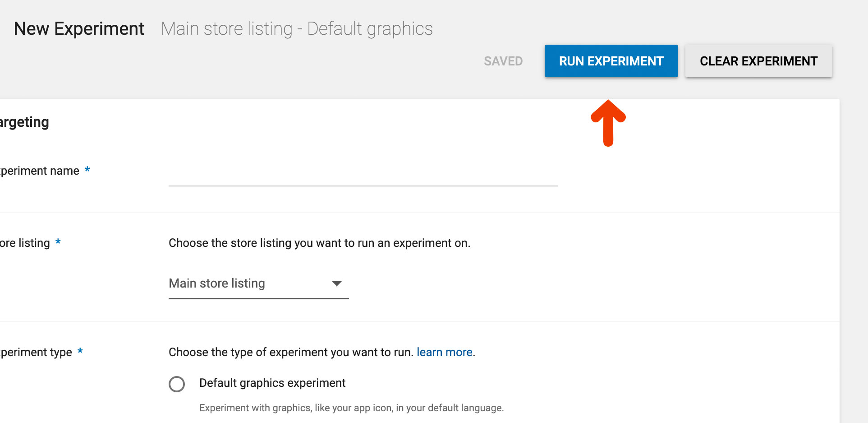The width and height of the screenshot is (868, 423).
Task: Select Default graphics experiment radio button
Action: click(x=177, y=384)
